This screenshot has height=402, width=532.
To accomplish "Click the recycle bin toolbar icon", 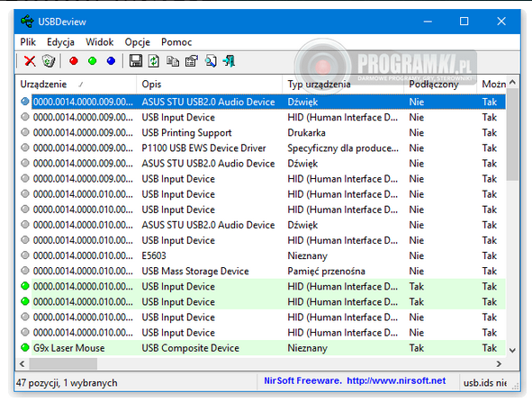I will coord(49,61).
